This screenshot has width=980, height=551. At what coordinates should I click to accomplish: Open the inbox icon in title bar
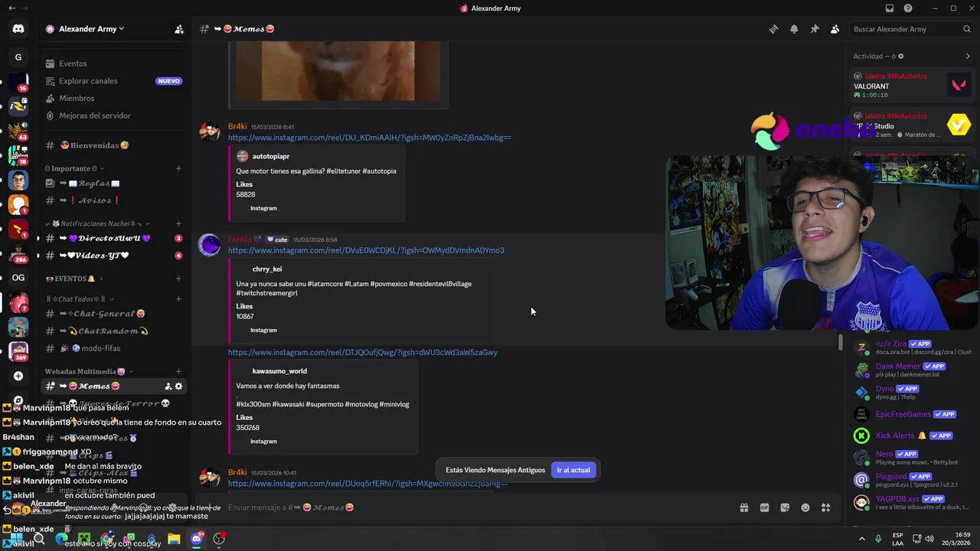pyautogui.click(x=889, y=8)
